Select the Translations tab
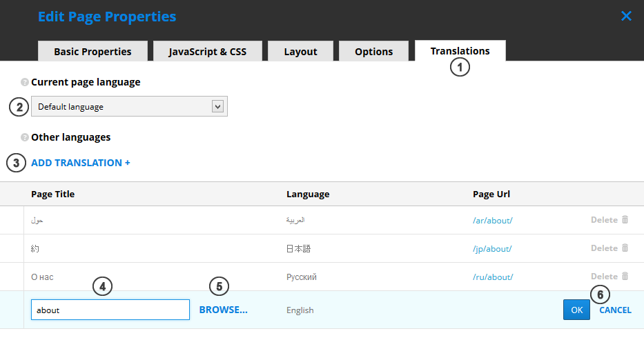The image size is (644, 340). (x=460, y=50)
